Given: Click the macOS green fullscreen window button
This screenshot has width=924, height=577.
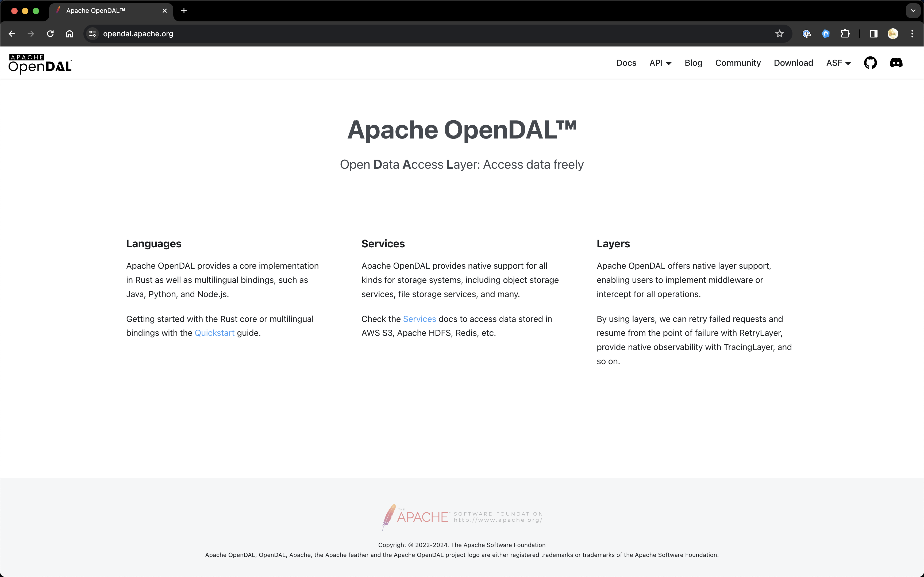Looking at the screenshot, I should 36,11.
